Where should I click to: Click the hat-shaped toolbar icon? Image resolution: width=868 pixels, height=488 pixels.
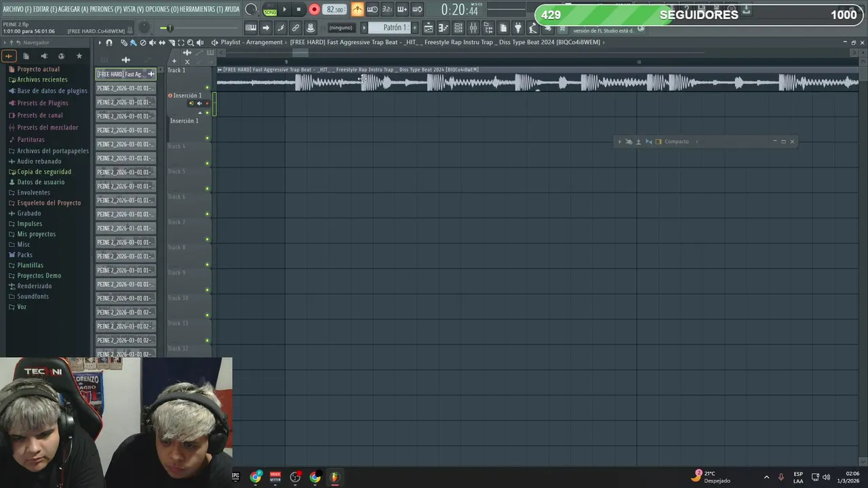tap(311, 28)
